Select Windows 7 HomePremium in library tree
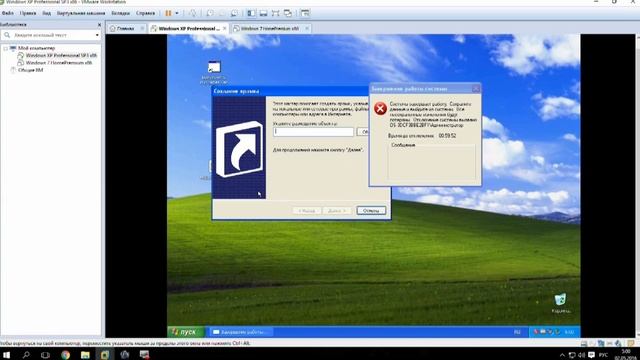The width and height of the screenshot is (640, 360). (59, 62)
